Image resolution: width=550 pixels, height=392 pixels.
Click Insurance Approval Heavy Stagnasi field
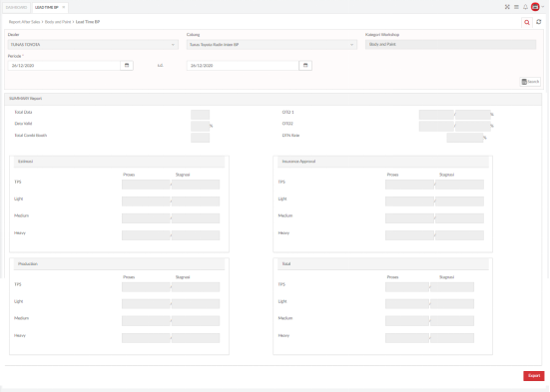click(x=460, y=235)
